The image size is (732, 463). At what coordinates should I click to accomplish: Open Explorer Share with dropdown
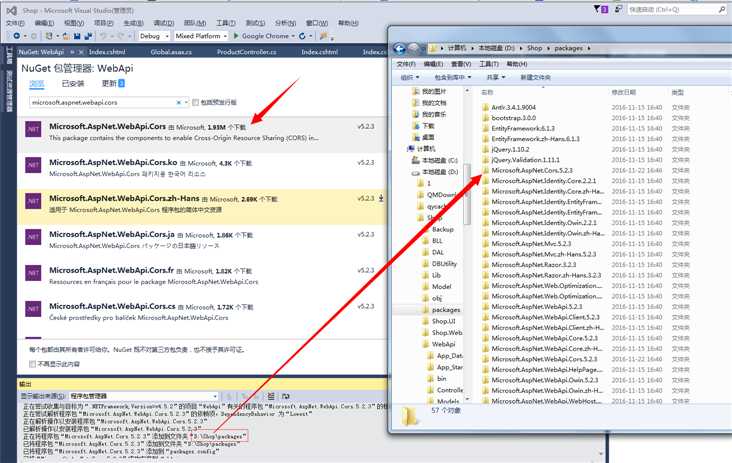click(x=496, y=77)
